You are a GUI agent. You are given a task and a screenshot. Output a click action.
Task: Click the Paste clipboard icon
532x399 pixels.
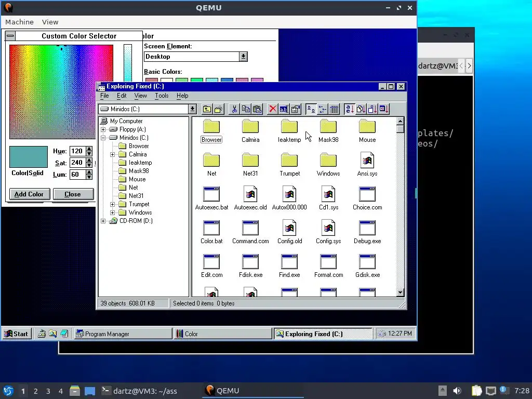[257, 109]
